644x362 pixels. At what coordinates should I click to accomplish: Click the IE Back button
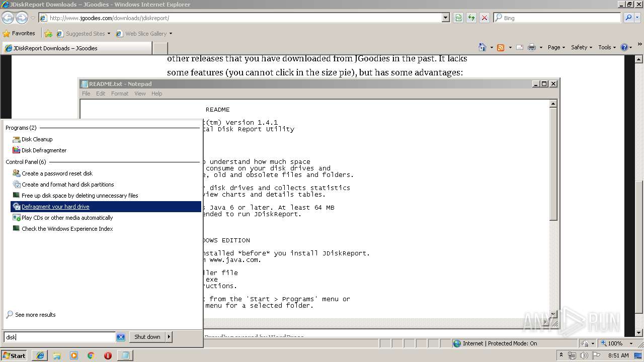[x=8, y=18]
